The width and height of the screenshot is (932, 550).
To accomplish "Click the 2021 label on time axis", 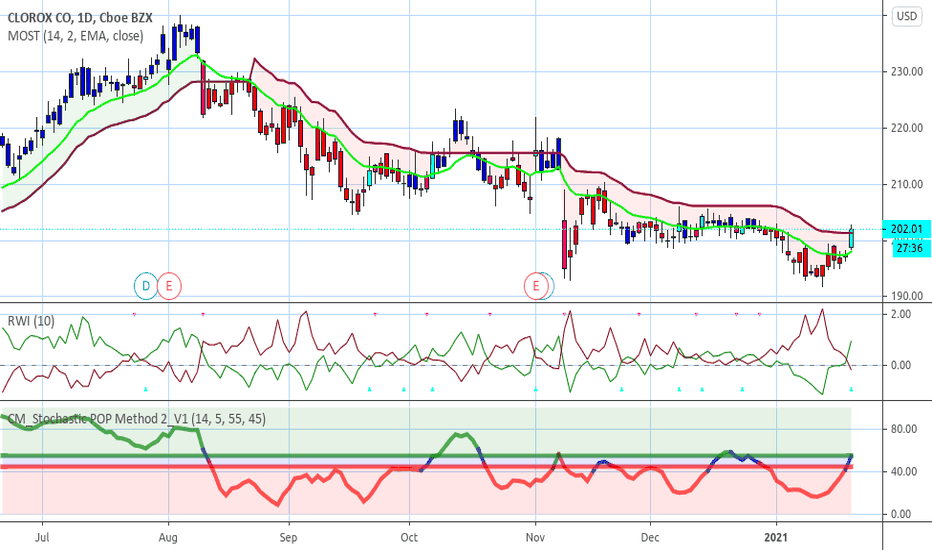I will tap(776, 538).
